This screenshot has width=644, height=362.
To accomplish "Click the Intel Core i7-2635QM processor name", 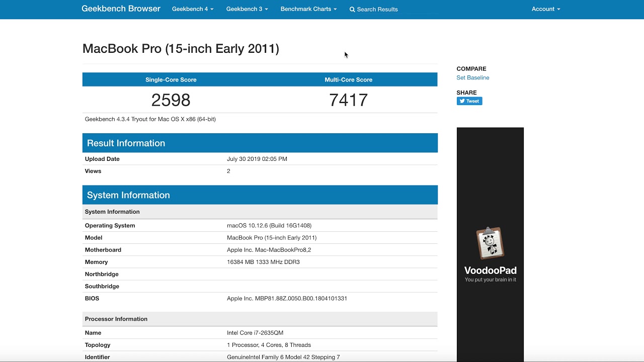I will 255,333.
